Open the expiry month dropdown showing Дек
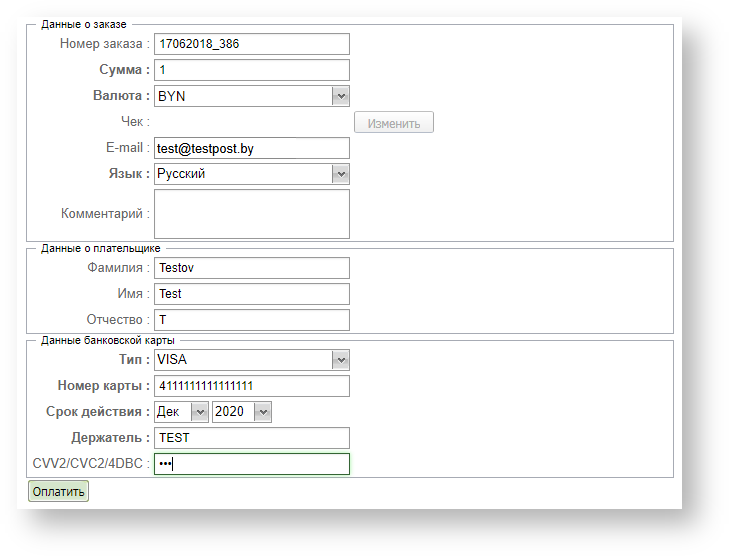730x557 pixels. click(182, 412)
